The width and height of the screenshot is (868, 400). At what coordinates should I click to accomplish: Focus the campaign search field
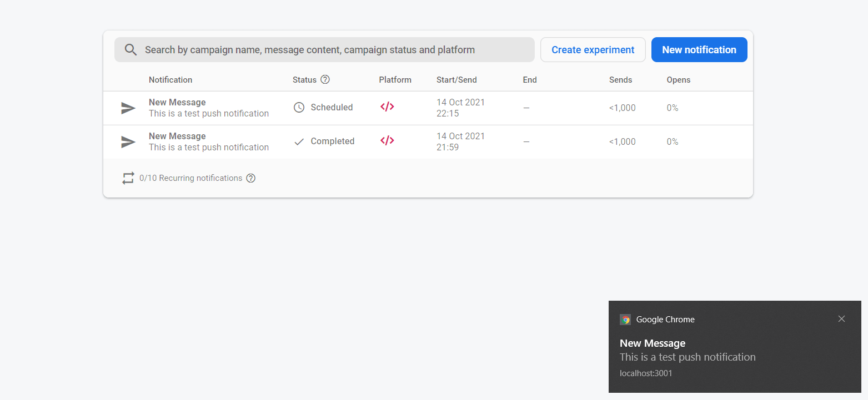(x=324, y=50)
